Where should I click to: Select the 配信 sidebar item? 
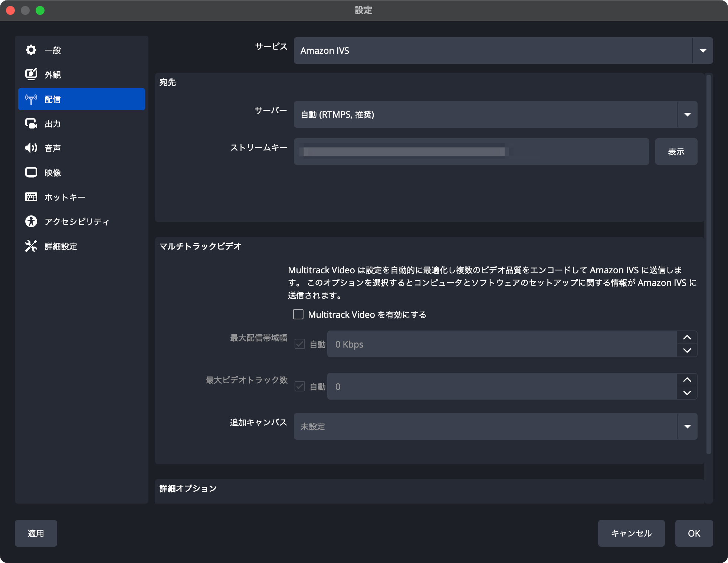[82, 99]
